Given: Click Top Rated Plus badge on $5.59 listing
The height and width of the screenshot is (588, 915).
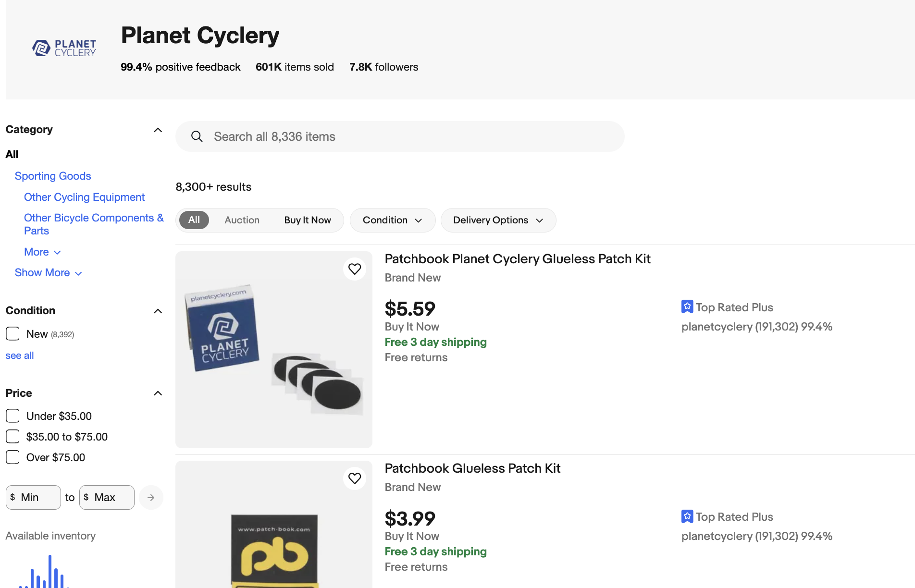Looking at the screenshot, I should click(x=687, y=307).
